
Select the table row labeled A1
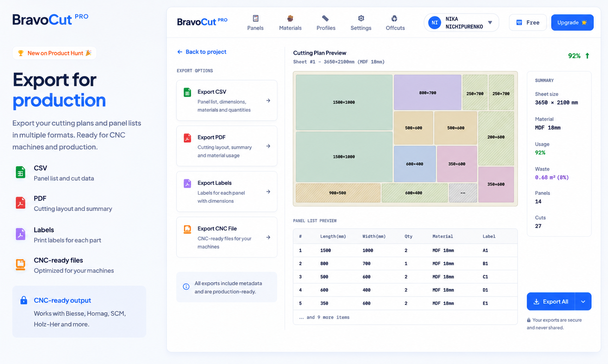pyautogui.click(x=405, y=250)
